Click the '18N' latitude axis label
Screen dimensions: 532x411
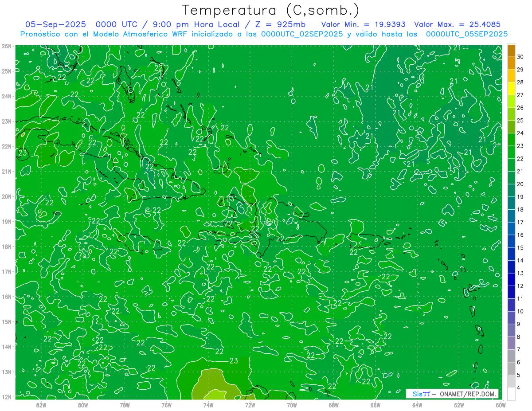(x=6, y=247)
